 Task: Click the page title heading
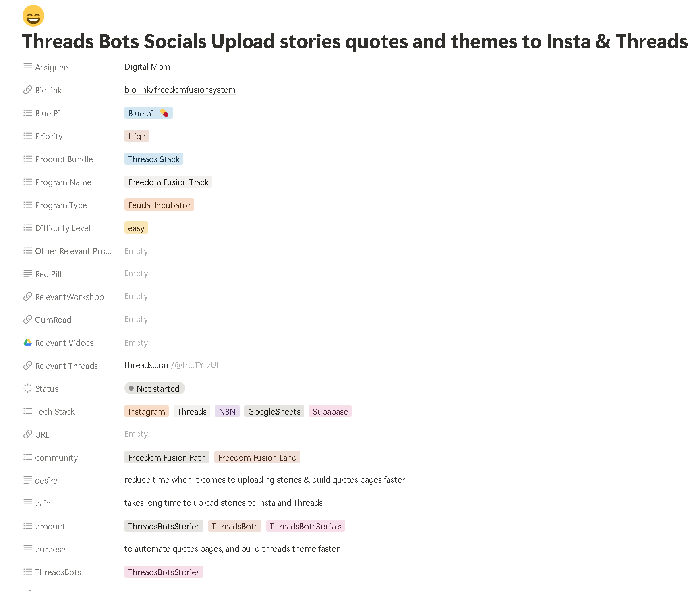pyautogui.click(x=354, y=41)
